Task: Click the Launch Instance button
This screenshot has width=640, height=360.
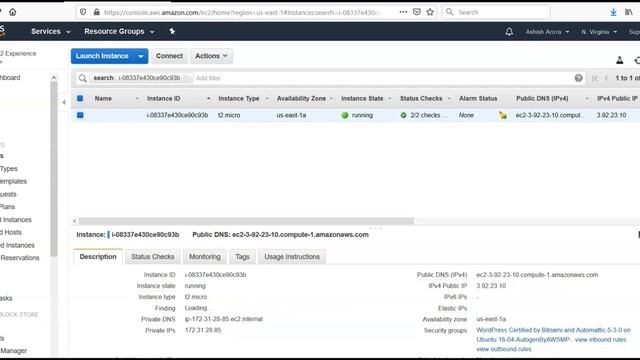Action: coord(102,56)
